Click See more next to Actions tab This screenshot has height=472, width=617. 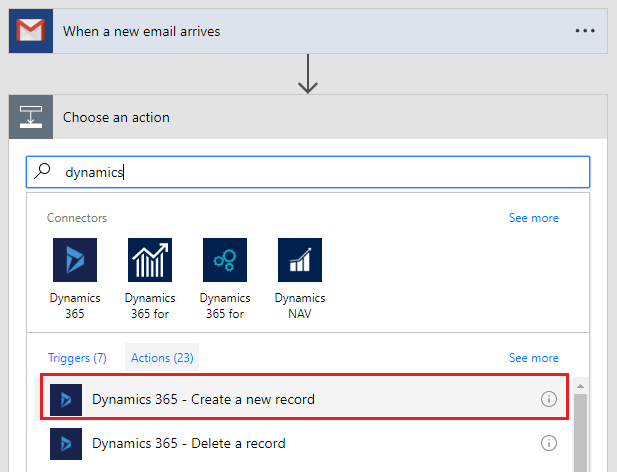point(534,358)
